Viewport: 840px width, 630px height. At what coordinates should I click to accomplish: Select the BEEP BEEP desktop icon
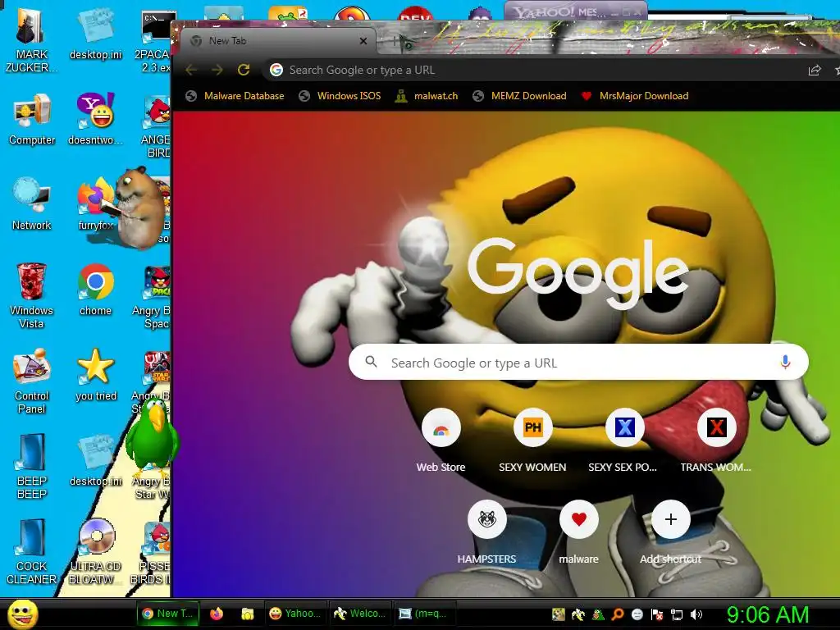coord(32,466)
